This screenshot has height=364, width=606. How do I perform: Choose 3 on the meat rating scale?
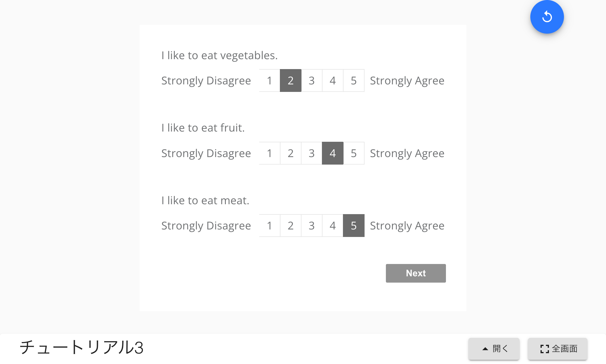312,226
